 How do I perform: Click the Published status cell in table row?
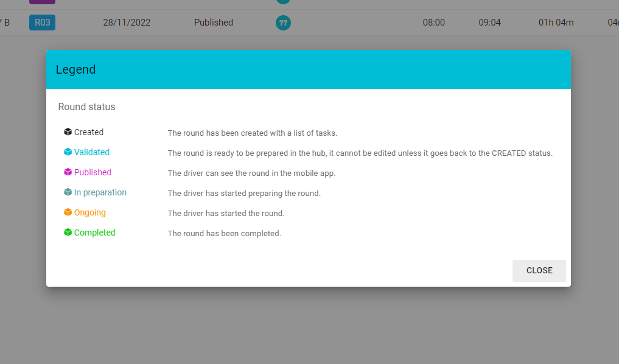pos(214,23)
